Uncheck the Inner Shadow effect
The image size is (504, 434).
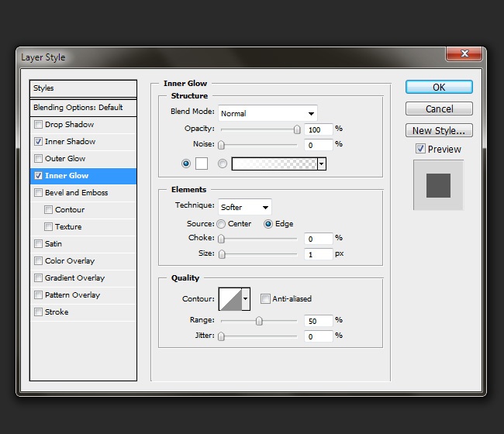tap(38, 141)
